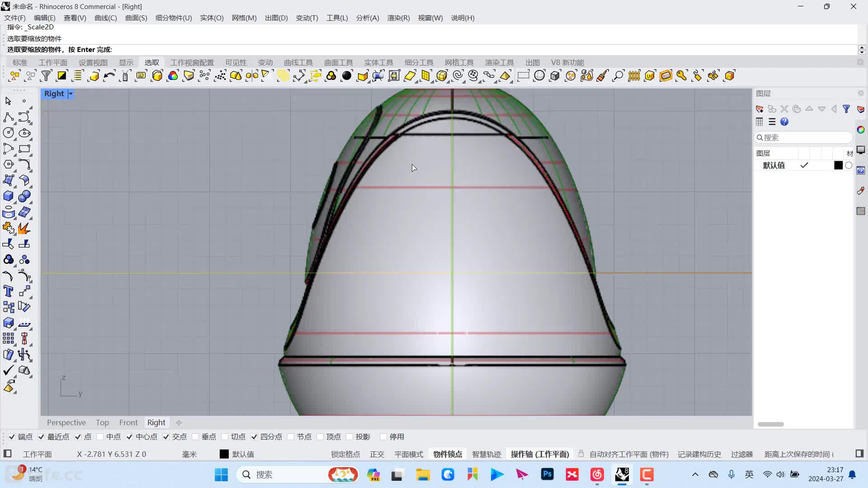Switch to the Perspective viewport tab
This screenshot has height=488, width=868.
tap(66, 422)
